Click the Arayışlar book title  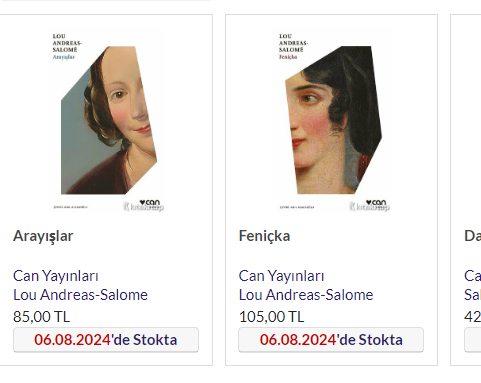(43, 236)
